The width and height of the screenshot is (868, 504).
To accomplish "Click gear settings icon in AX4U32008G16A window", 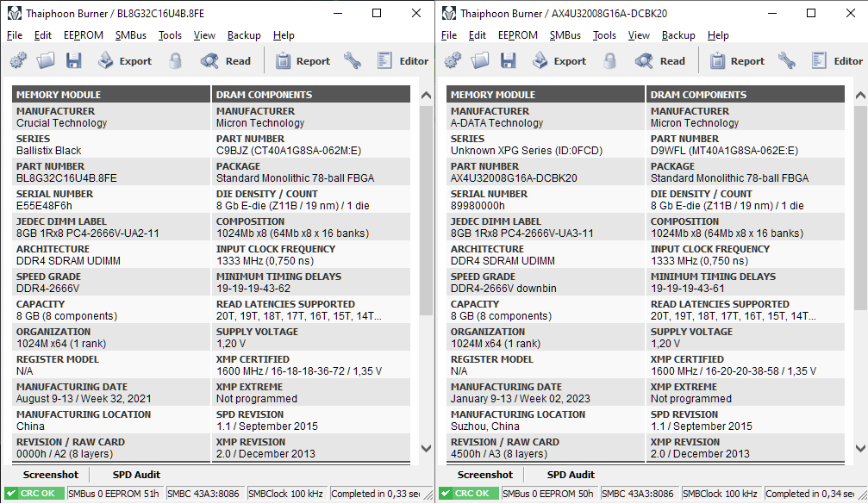I will (453, 60).
